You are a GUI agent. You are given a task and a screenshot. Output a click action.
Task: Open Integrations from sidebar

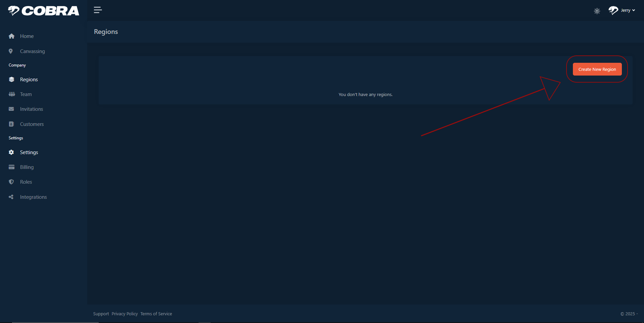(33, 197)
